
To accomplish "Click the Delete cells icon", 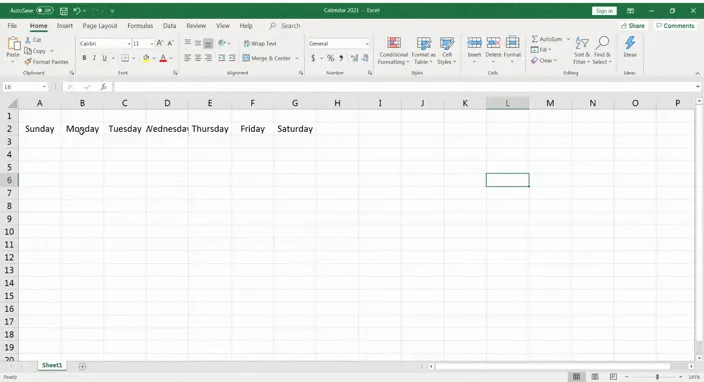I will (493, 43).
